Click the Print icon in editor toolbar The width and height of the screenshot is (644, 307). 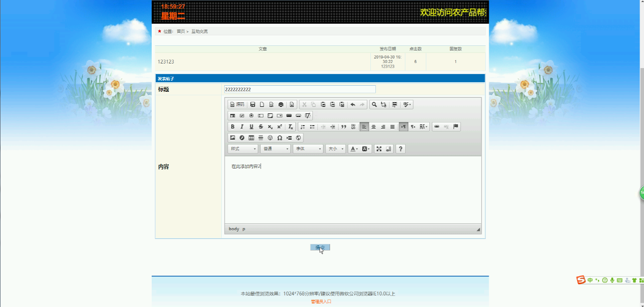click(281, 104)
